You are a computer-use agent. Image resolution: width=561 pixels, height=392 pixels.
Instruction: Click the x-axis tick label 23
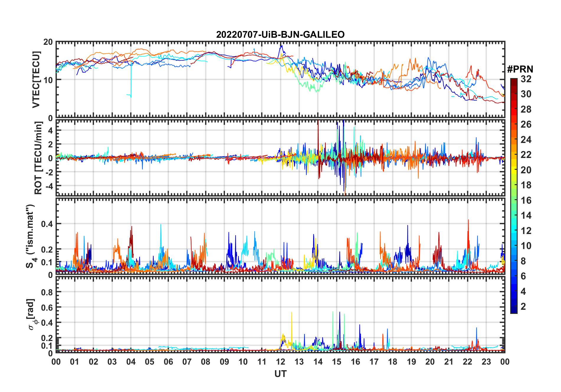[486, 362]
